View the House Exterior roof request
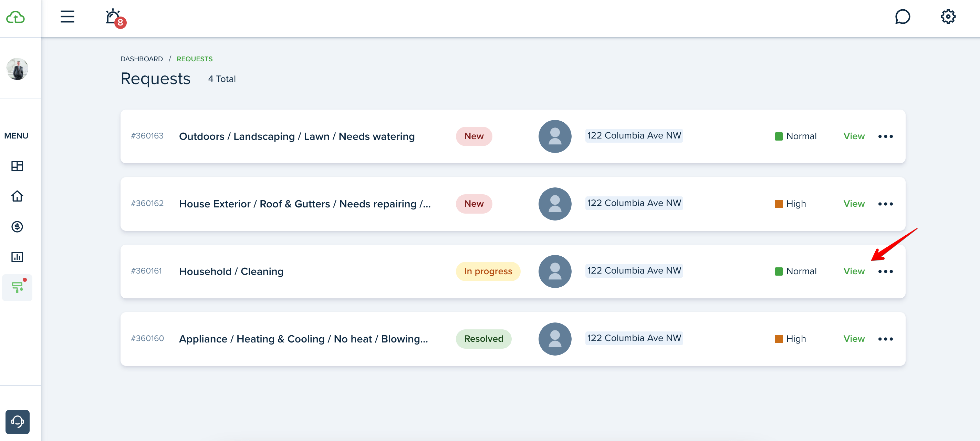 point(853,204)
